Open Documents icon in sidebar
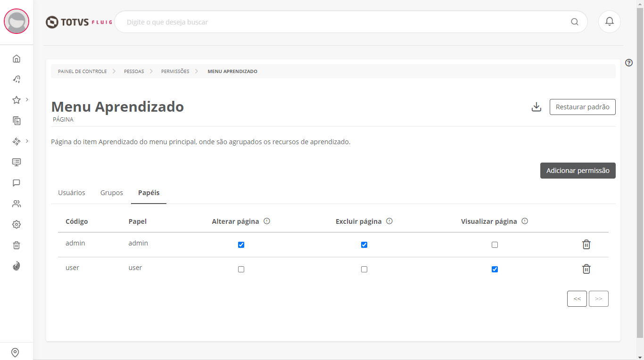This screenshot has width=644, height=360. (x=17, y=121)
